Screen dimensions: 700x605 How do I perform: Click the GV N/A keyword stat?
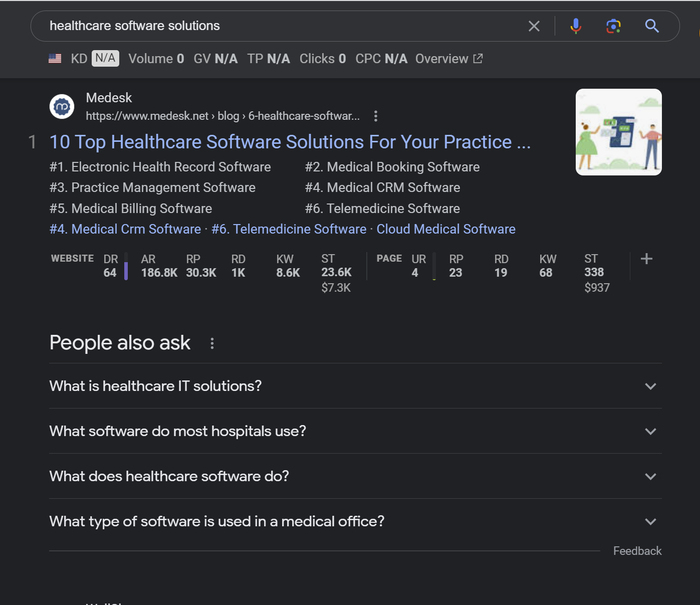click(215, 59)
